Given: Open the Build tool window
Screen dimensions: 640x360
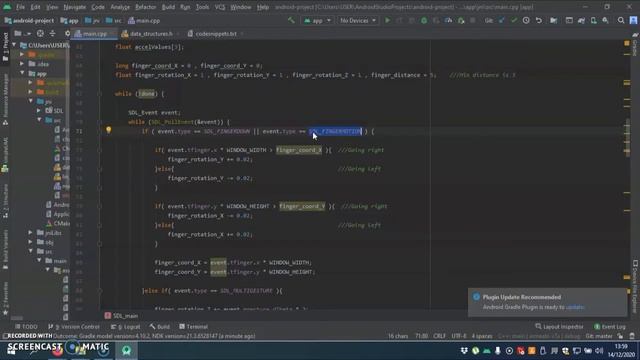Looking at the screenshot, I should (x=160, y=327).
